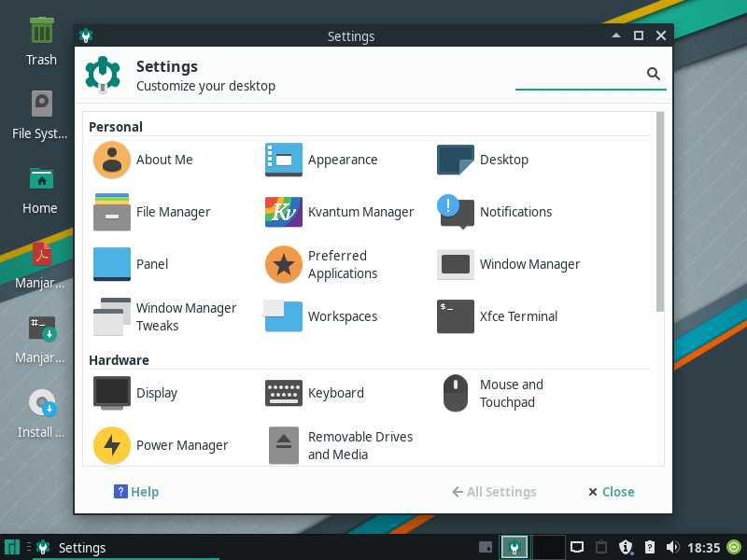The width and height of the screenshot is (747, 560).
Task: Click the display tray icon
Action: coord(577,547)
